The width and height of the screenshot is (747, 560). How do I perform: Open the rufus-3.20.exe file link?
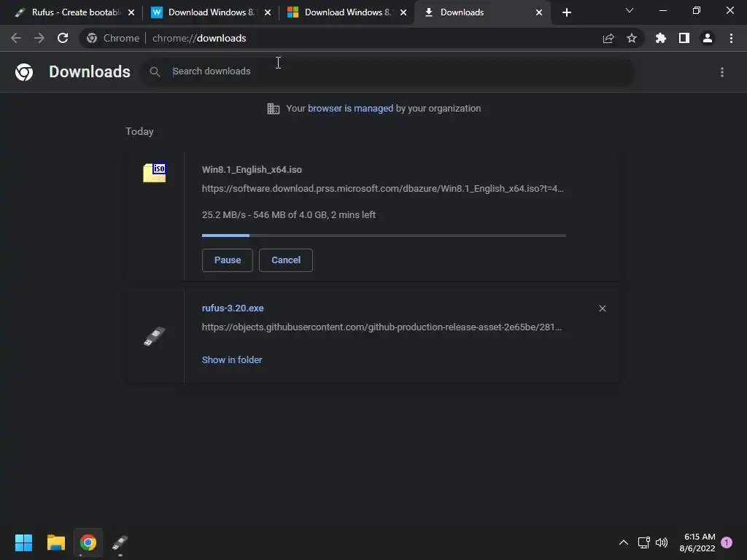pos(233,308)
